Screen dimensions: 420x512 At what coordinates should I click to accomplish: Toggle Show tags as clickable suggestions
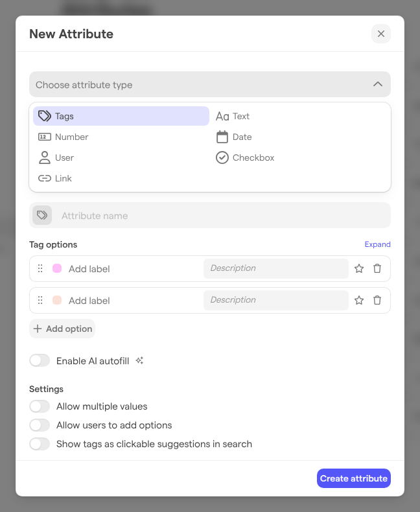40,444
